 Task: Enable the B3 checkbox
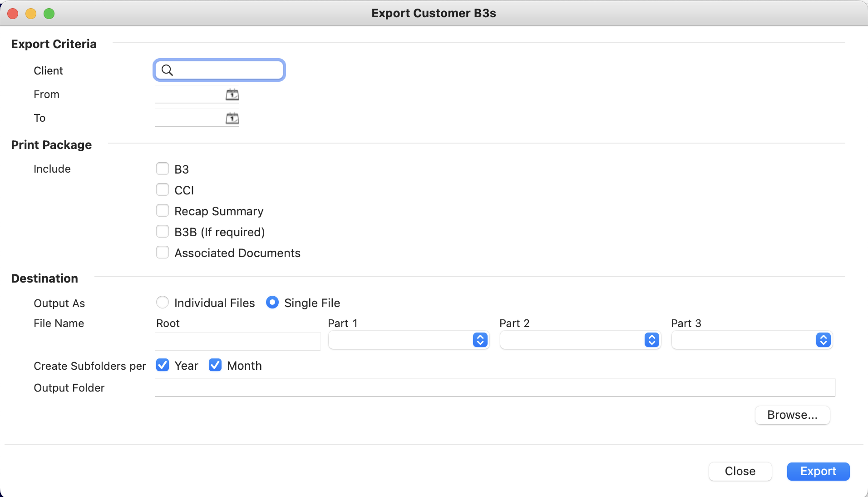[163, 169]
